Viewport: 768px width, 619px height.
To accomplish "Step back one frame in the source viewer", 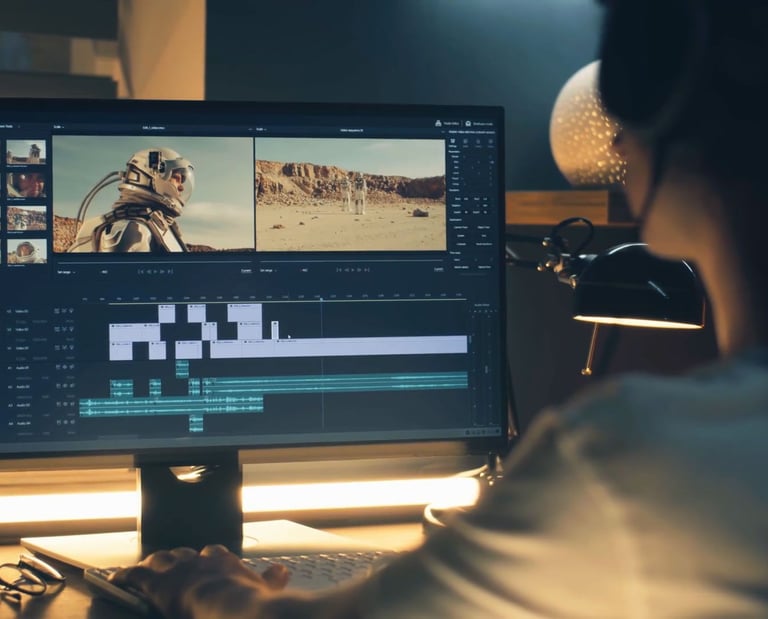I will (148, 271).
